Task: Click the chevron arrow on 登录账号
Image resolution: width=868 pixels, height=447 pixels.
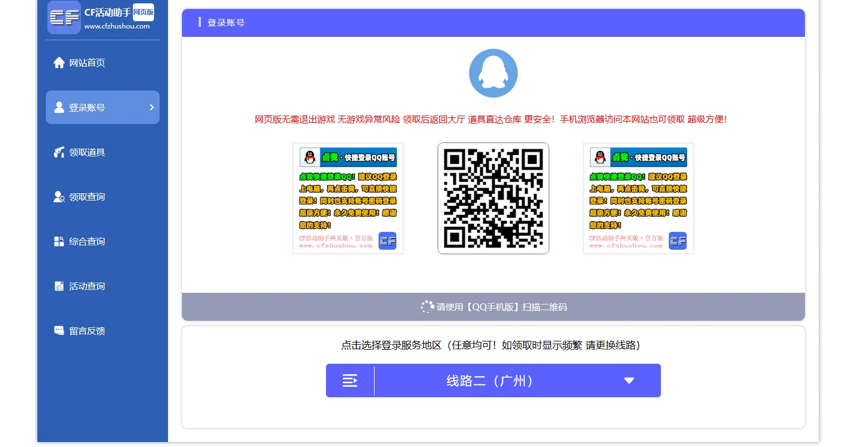Action: [151, 107]
